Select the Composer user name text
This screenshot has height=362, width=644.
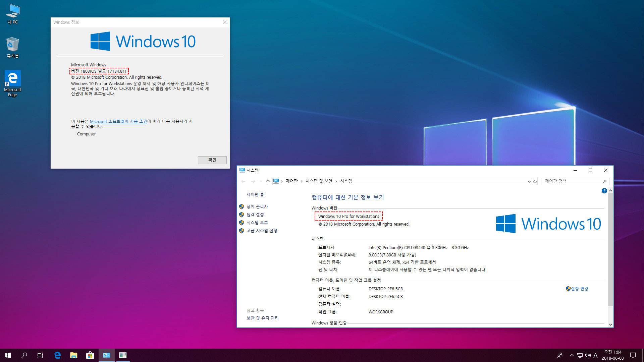click(x=86, y=134)
